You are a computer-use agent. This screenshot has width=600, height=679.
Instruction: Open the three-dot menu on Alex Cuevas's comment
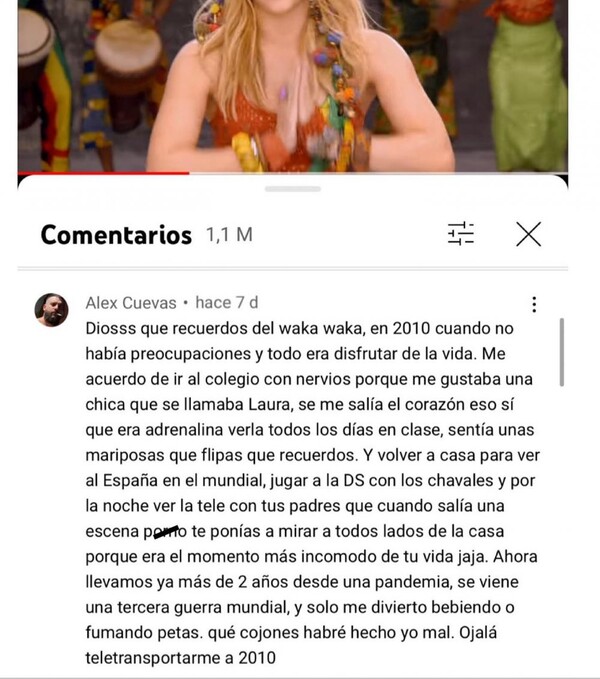coord(534,304)
